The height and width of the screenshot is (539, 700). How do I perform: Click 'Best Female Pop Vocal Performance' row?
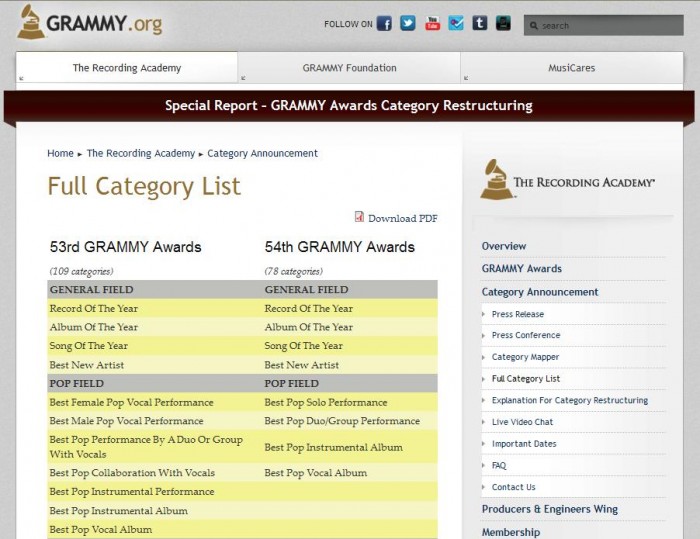[x=131, y=402]
